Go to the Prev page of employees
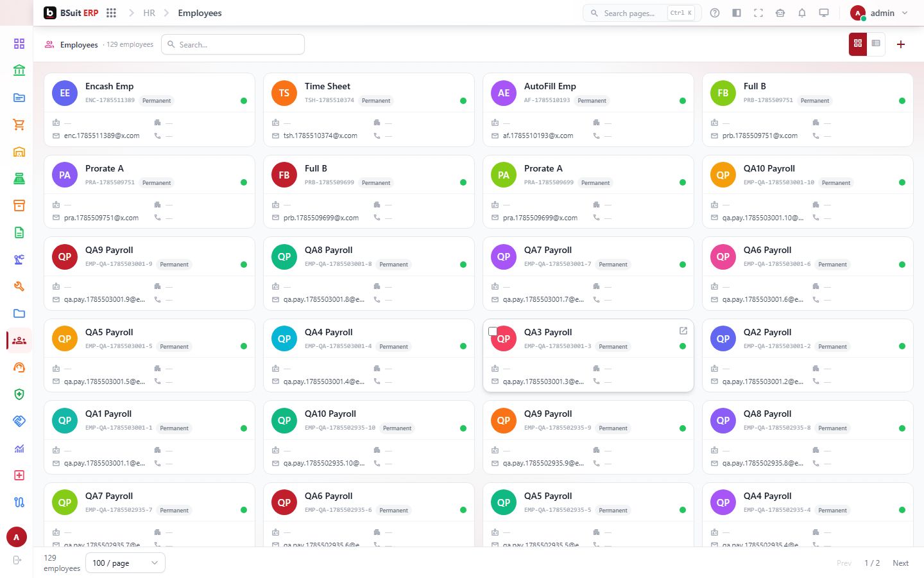 click(844, 563)
